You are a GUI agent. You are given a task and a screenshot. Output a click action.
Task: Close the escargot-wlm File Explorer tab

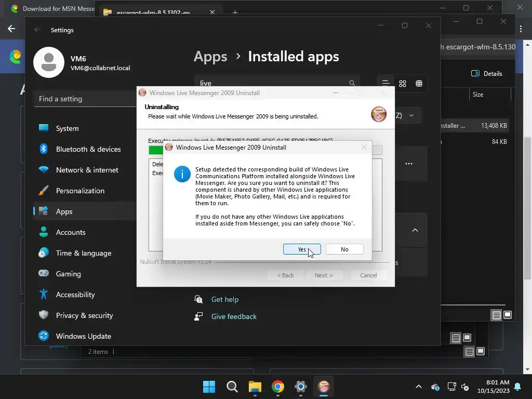coord(212,12)
